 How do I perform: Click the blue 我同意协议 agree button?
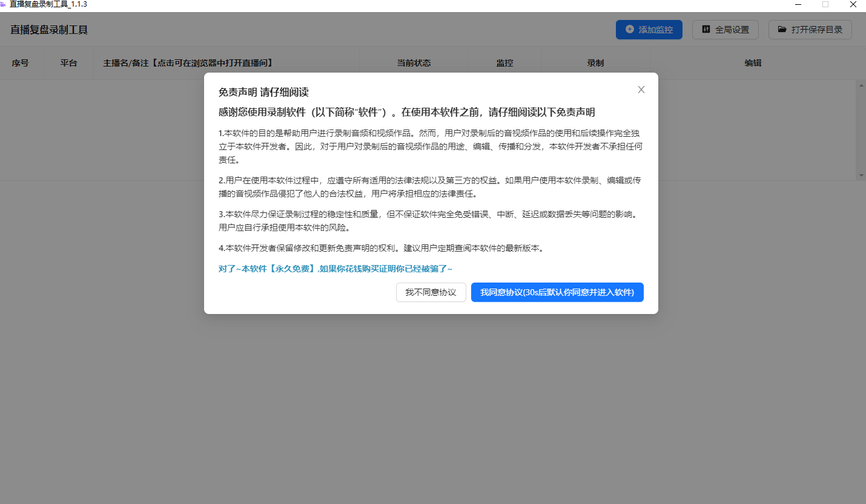tap(557, 292)
